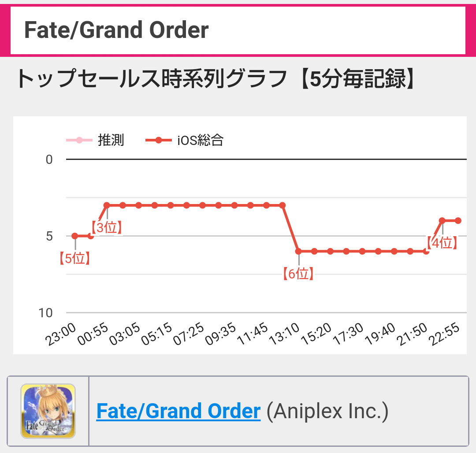The image size is (476, 453).
Task: Click the Aniplex Inc. publisher text
Action: coord(327,411)
